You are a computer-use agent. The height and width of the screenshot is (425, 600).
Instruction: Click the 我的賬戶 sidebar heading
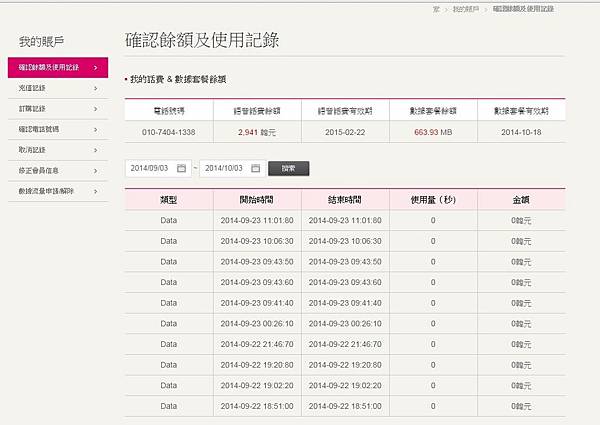point(41,41)
